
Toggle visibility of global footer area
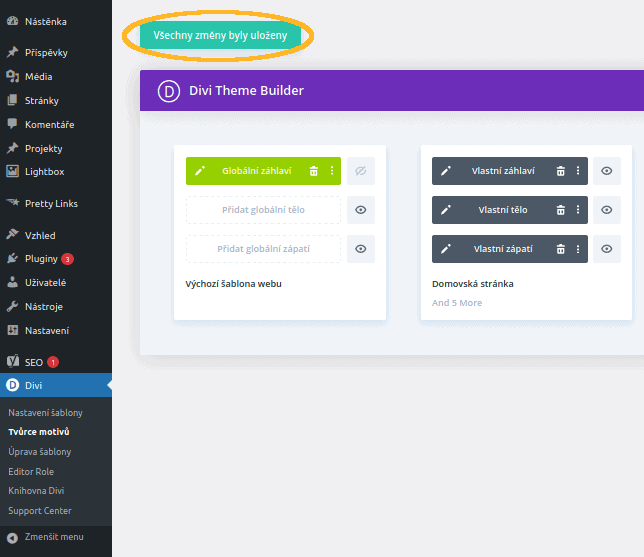[361, 249]
